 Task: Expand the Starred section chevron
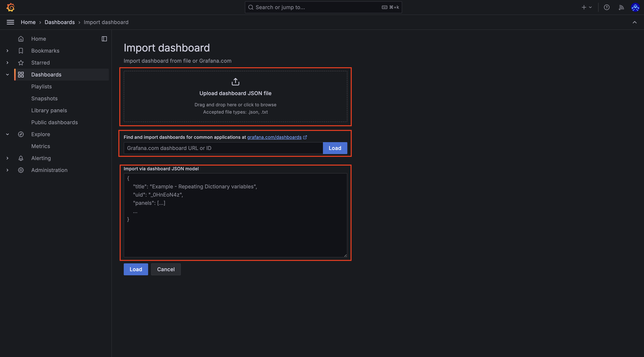(x=7, y=63)
